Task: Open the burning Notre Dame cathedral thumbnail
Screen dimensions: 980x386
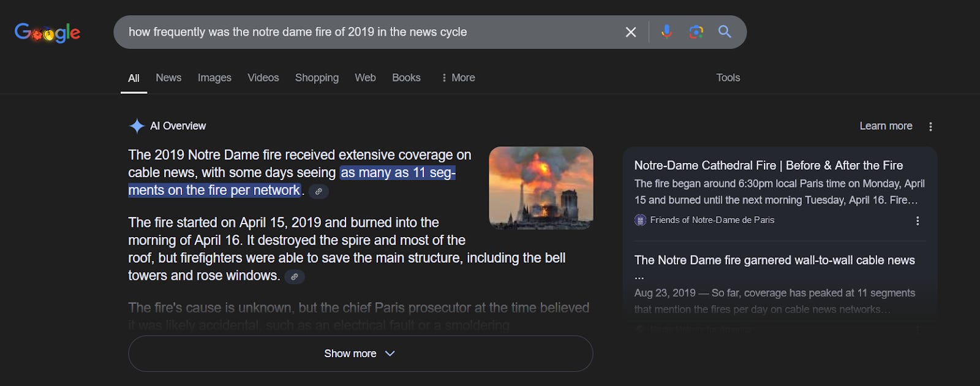Action: (541, 188)
